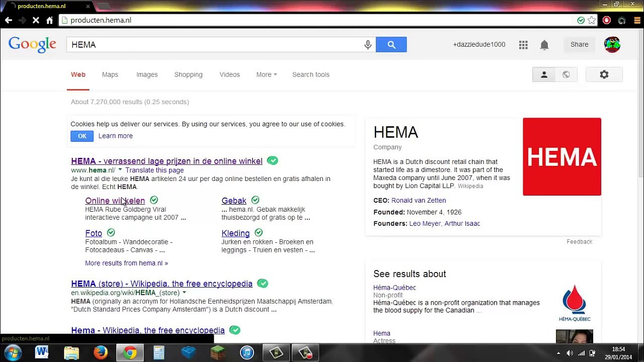
Task: Select the producten.hema.nl browser tab
Action: (48, 6)
